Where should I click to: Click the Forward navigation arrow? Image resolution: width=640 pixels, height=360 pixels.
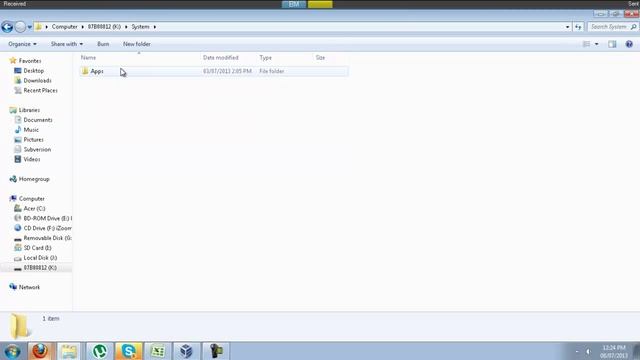click(x=20, y=27)
